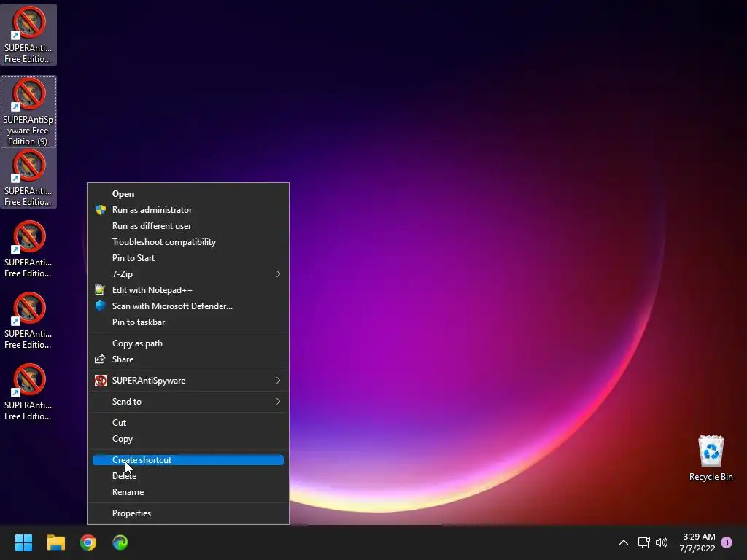Open the network status tray icon
This screenshot has height=560, width=747.
point(643,542)
